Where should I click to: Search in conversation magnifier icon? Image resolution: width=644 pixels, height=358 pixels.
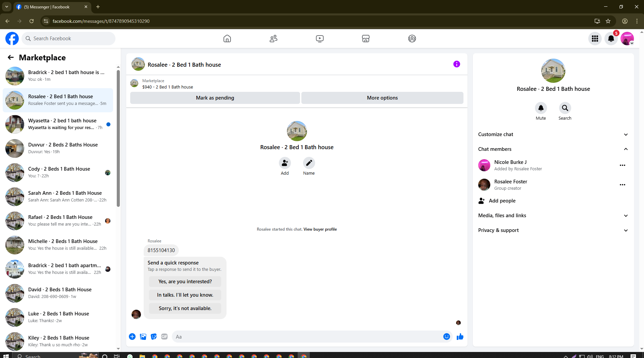coord(565,108)
